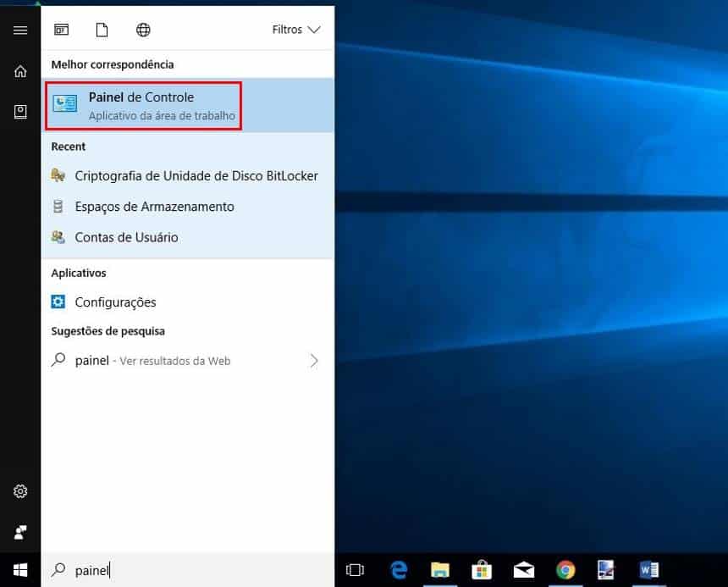Launch Microsoft Edge from the taskbar
728x587 pixels.
point(398,570)
